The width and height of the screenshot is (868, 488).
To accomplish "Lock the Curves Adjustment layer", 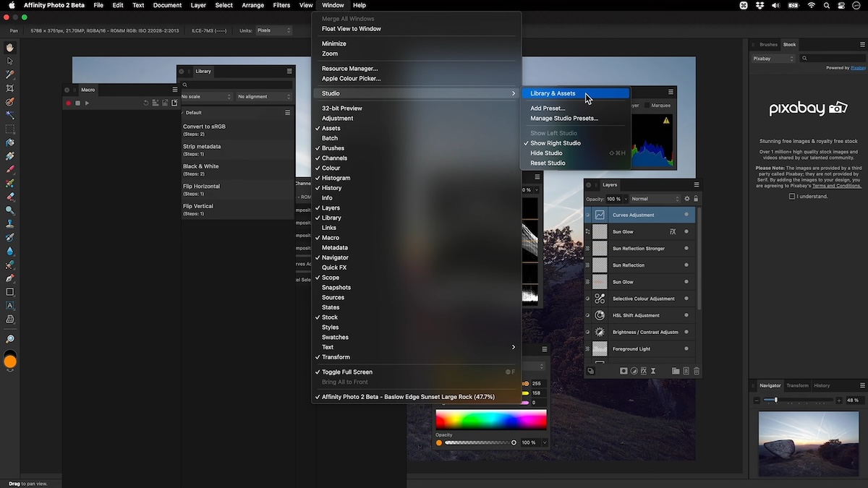I will (696, 199).
